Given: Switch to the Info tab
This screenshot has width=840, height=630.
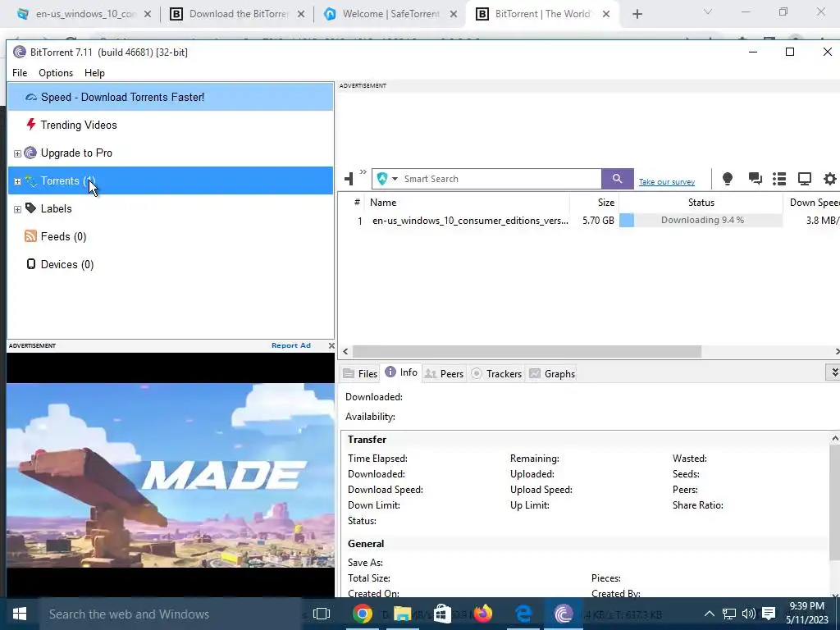Looking at the screenshot, I should pos(401,372).
